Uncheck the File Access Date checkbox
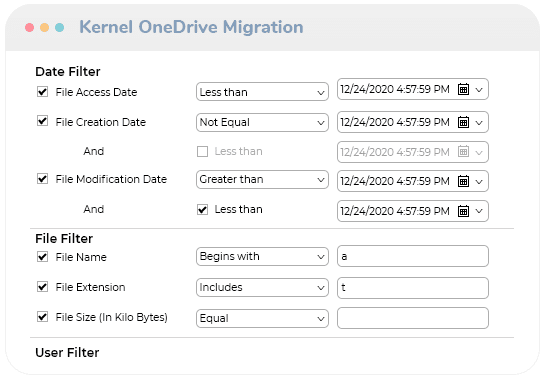545x380 pixels. click(x=42, y=92)
